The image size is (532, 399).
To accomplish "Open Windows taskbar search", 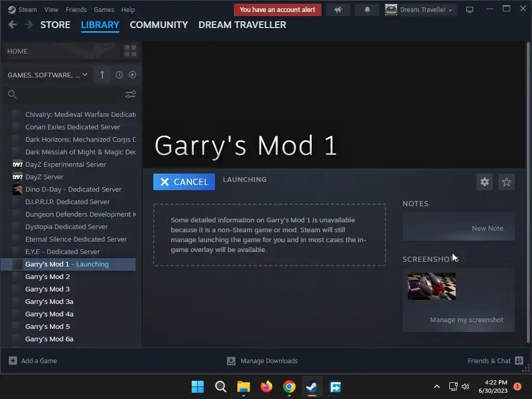I will click(x=220, y=387).
